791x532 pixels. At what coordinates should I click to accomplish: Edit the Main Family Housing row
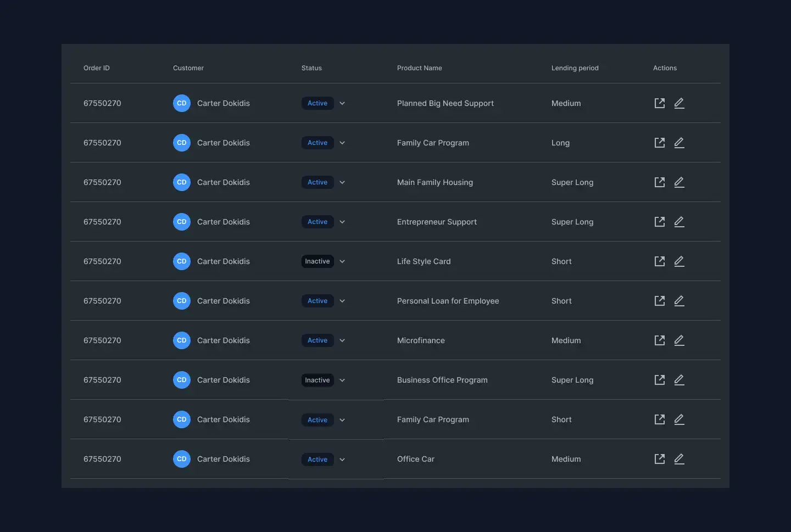click(679, 182)
